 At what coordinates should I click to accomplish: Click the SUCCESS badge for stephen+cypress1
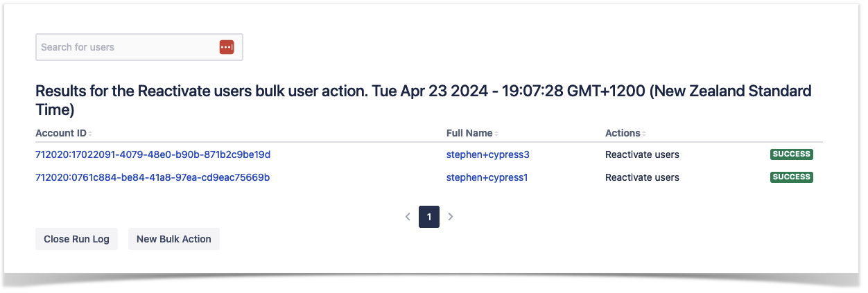click(x=791, y=177)
